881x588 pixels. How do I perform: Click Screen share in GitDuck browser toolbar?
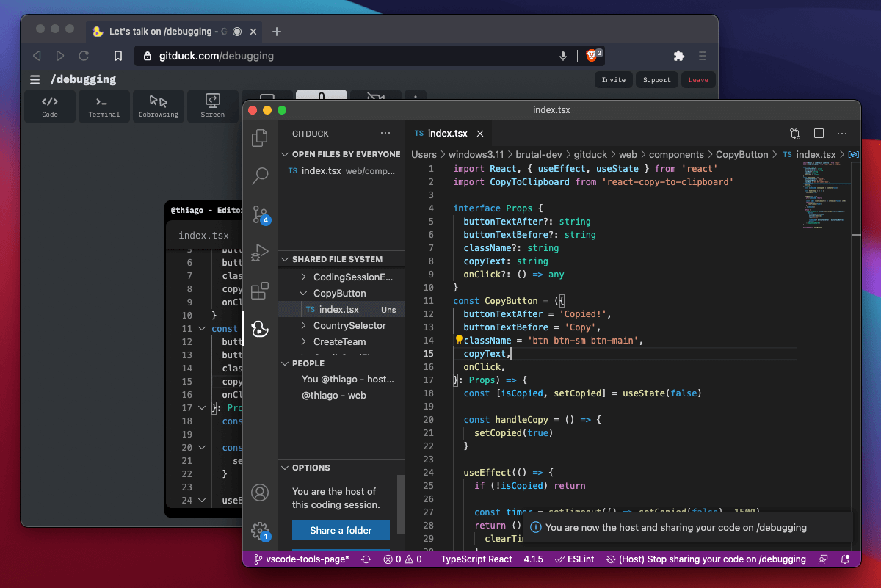213,106
